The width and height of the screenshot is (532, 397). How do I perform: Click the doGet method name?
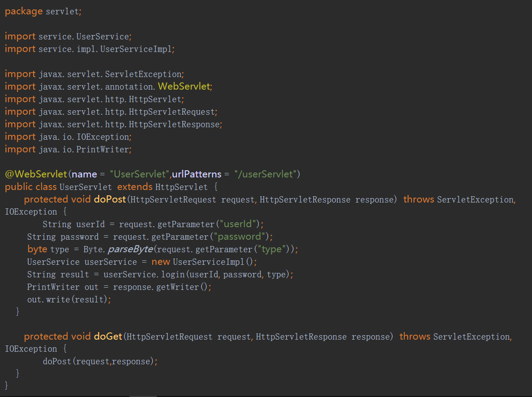(x=108, y=336)
